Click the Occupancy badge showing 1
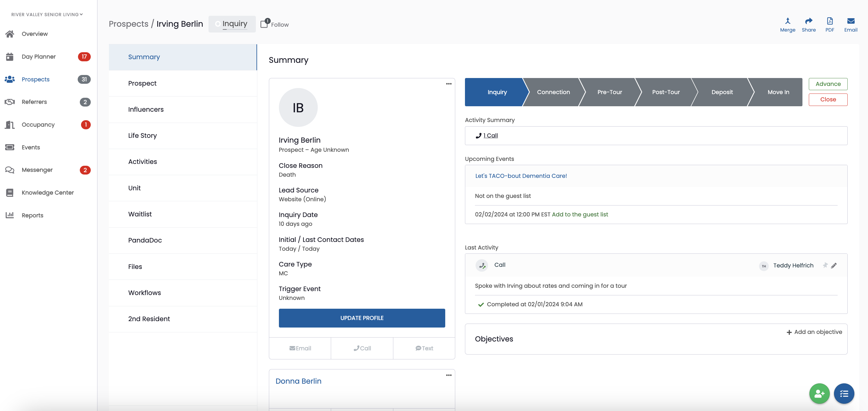 [x=86, y=125]
